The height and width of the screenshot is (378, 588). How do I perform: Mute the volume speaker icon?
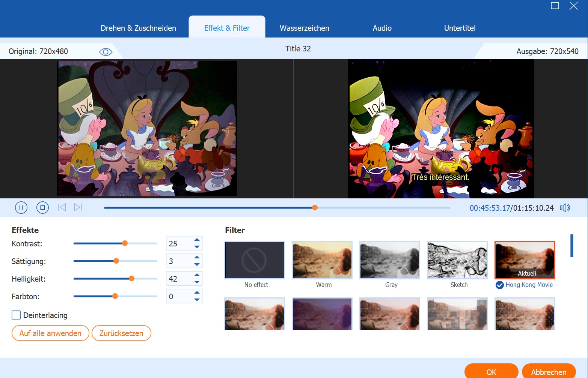565,208
